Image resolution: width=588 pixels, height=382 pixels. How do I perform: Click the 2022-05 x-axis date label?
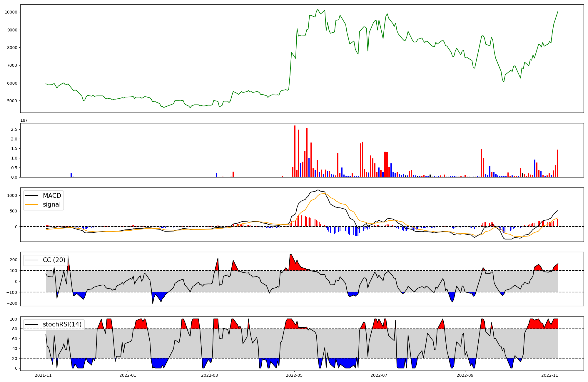(x=294, y=375)
